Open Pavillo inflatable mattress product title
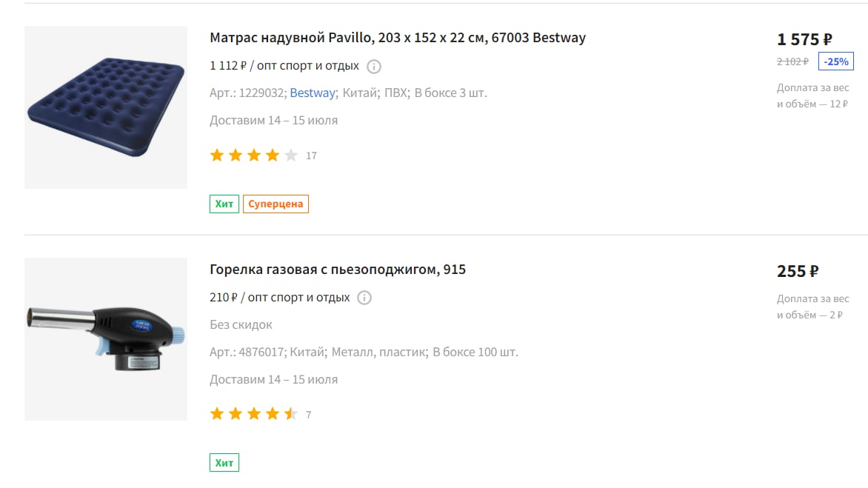This screenshot has height=488, width=868. point(398,38)
